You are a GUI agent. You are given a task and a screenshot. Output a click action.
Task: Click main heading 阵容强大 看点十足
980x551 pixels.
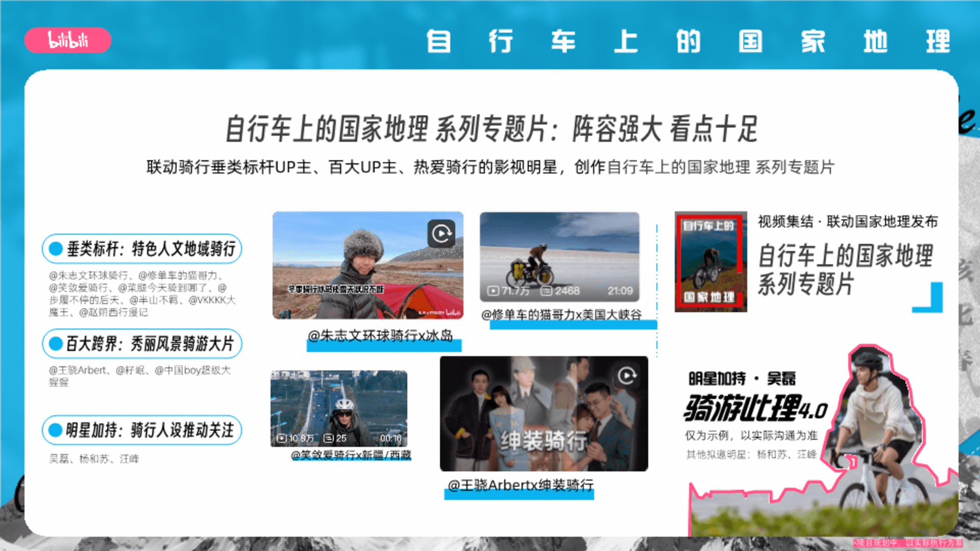point(665,129)
